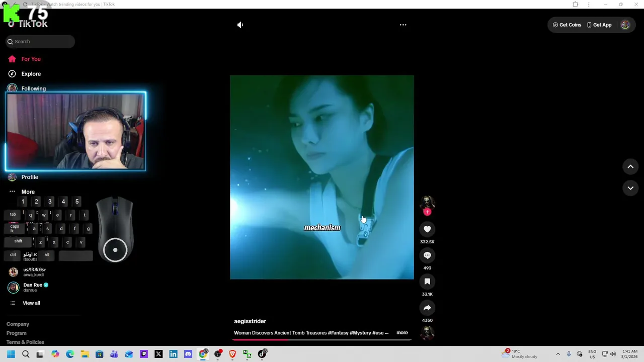This screenshot has height=362, width=644.
Task: Expand the Terms & Policies footer section
Action: coord(25,342)
